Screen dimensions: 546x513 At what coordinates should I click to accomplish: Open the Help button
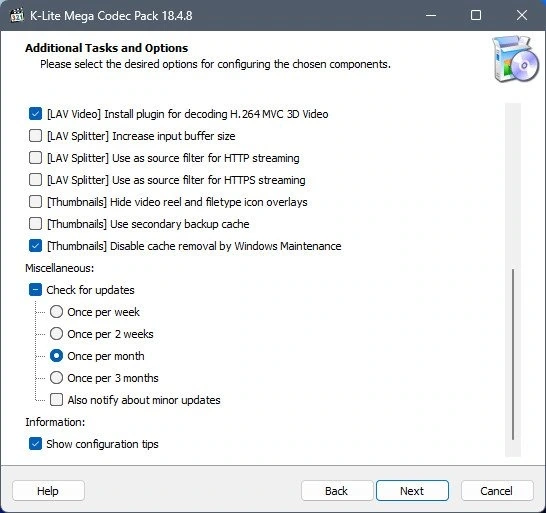(48, 491)
